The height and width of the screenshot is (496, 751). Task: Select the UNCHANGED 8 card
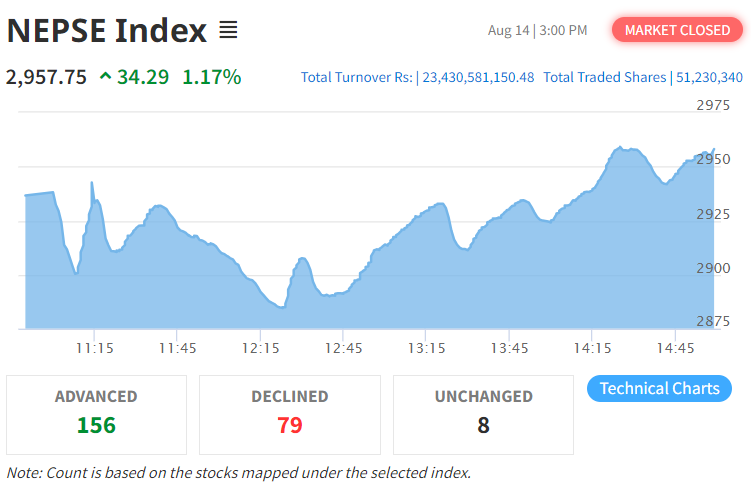pyautogui.click(x=483, y=414)
